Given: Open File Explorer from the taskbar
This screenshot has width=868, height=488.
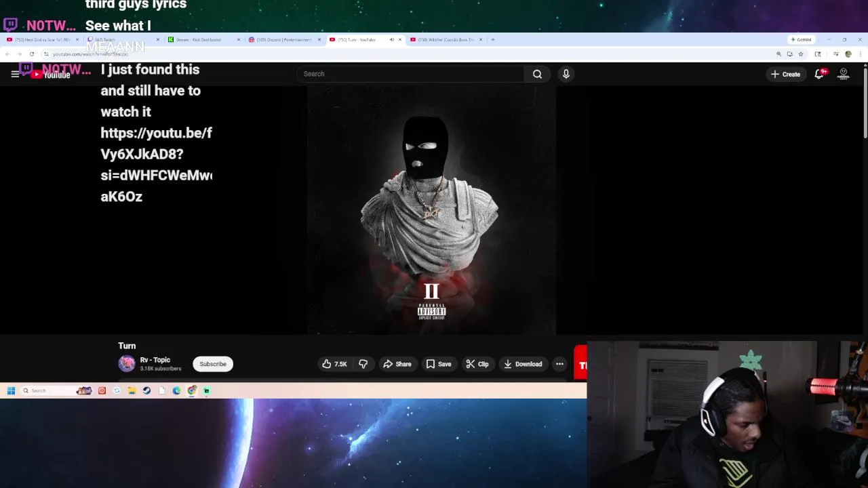Looking at the screenshot, I should pyautogui.click(x=132, y=390).
